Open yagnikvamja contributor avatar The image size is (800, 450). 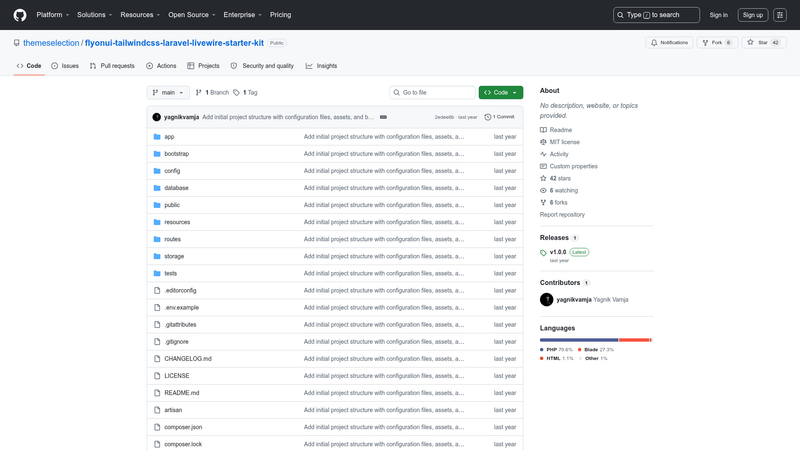pos(546,299)
